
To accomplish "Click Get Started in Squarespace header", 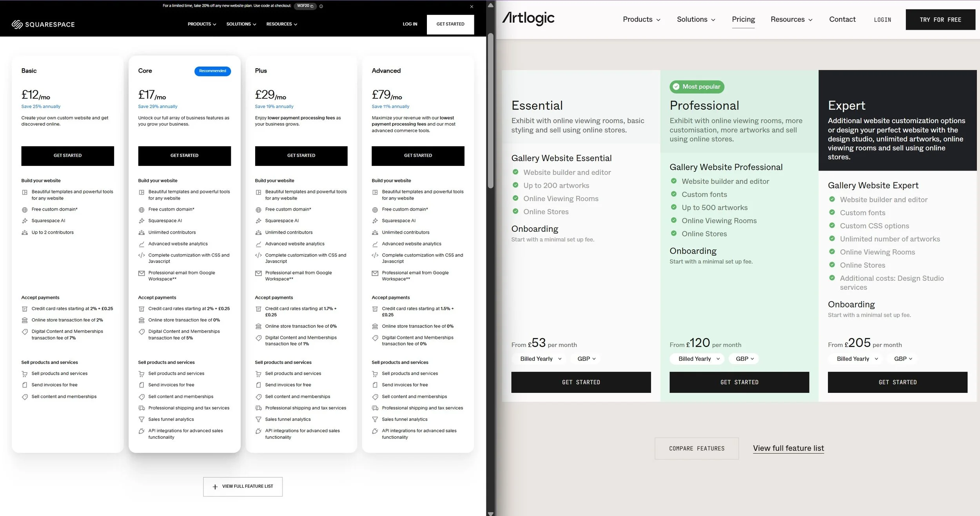I will click(450, 24).
